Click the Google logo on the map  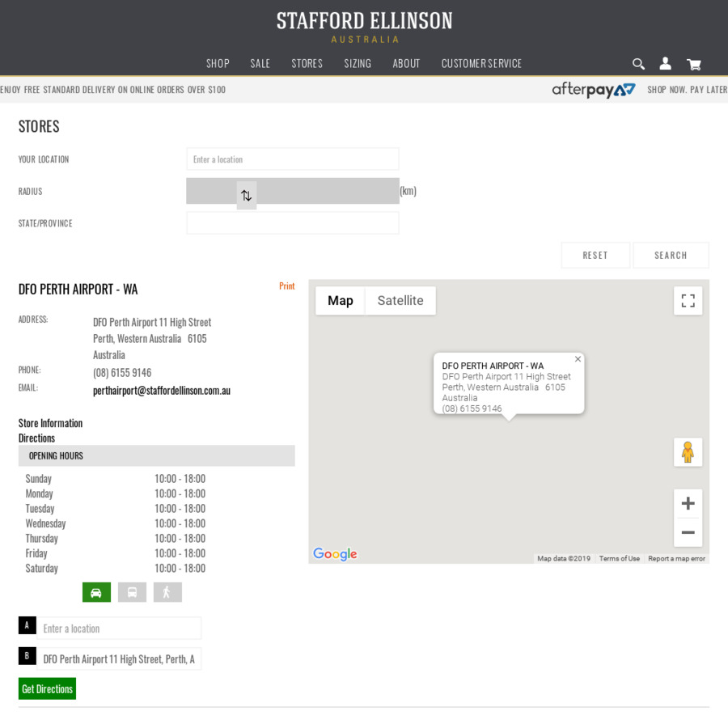335,553
